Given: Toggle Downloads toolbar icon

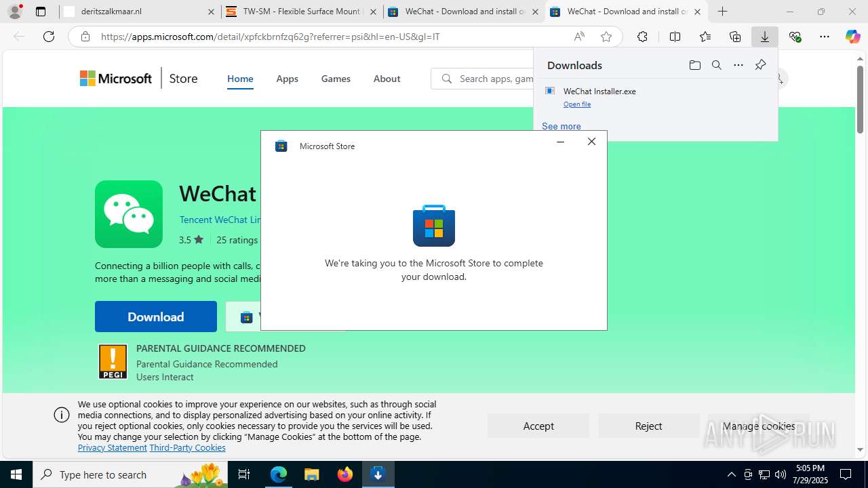Looking at the screenshot, I should coord(765,37).
